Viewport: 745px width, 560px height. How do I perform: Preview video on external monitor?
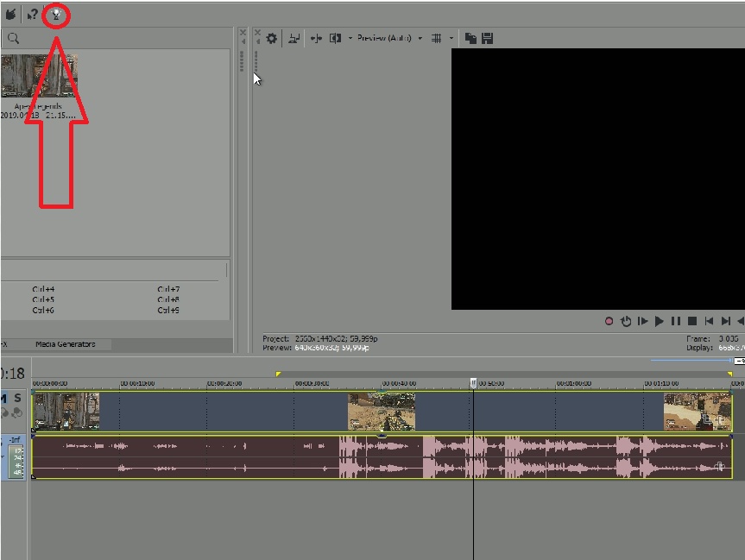click(x=294, y=37)
